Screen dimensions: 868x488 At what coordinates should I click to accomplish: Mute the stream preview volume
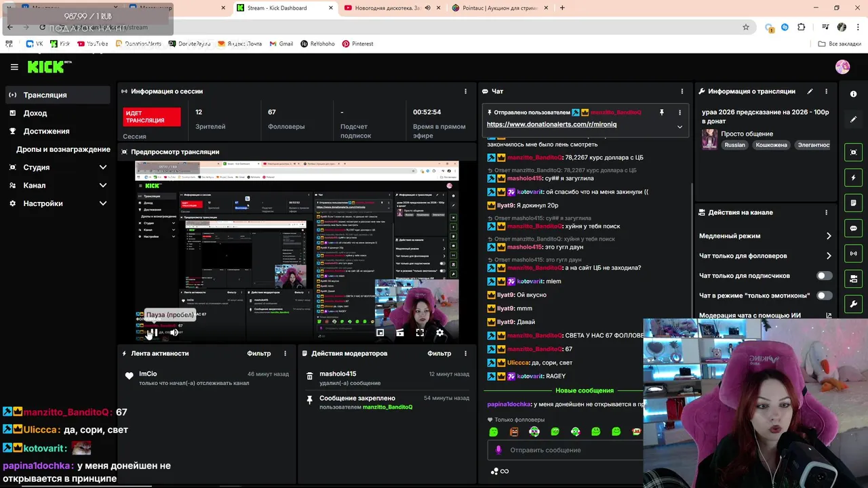pos(174,332)
